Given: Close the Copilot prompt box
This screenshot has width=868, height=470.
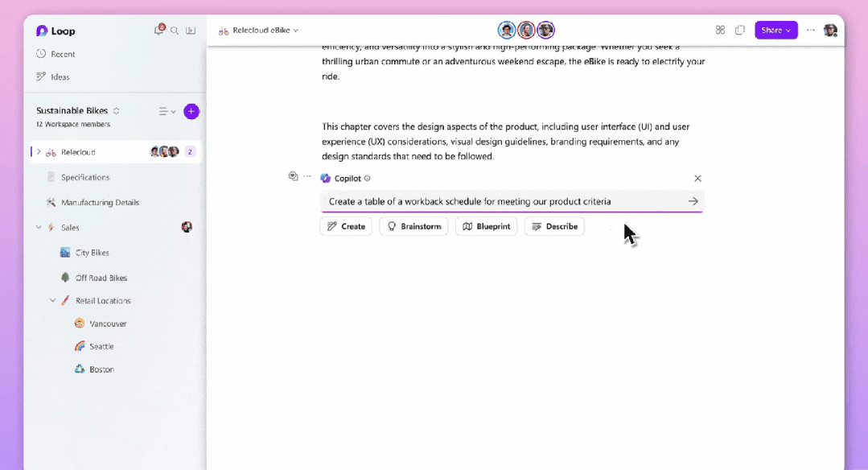Looking at the screenshot, I should [x=697, y=178].
